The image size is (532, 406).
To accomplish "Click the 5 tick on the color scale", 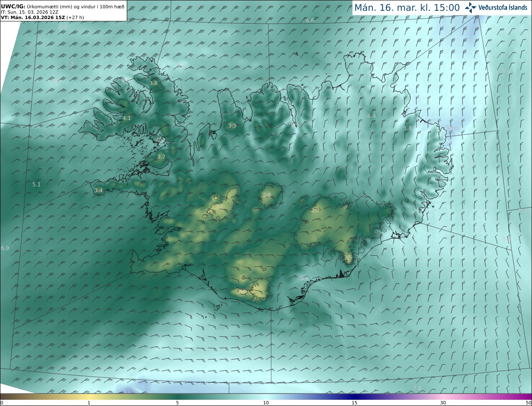I will (x=177, y=403).
